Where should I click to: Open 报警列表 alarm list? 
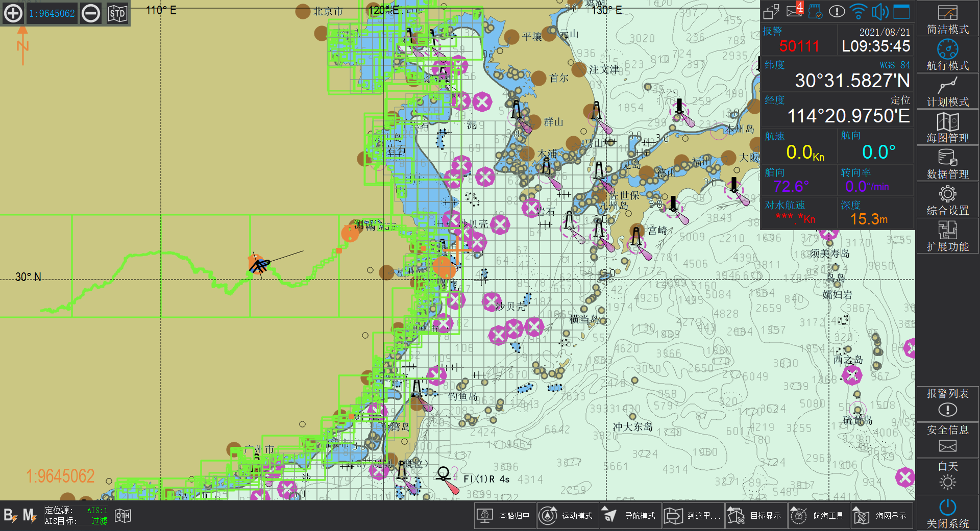pyautogui.click(x=947, y=402)
